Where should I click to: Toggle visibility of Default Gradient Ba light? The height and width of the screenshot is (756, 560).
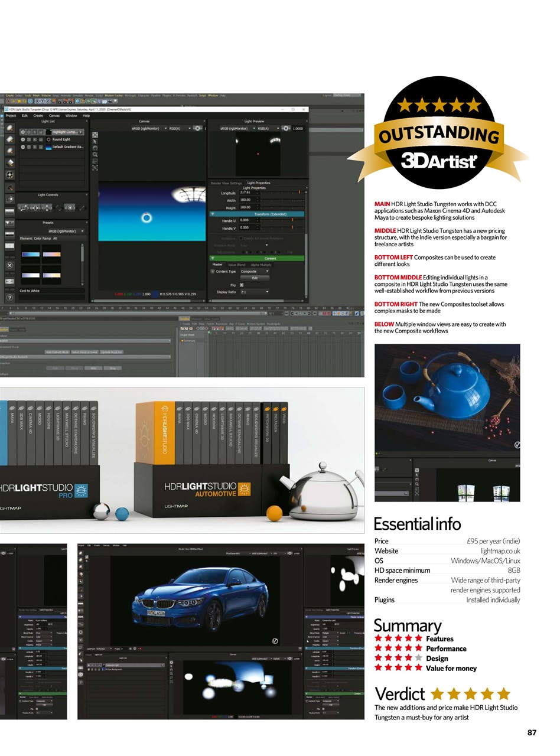[23, 146]
